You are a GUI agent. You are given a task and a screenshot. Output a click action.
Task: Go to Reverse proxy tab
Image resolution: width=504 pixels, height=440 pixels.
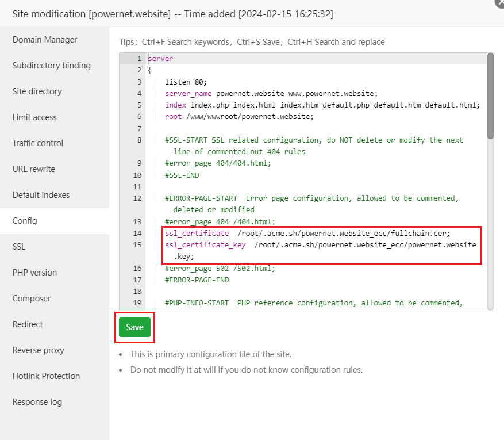click(39, 350)
